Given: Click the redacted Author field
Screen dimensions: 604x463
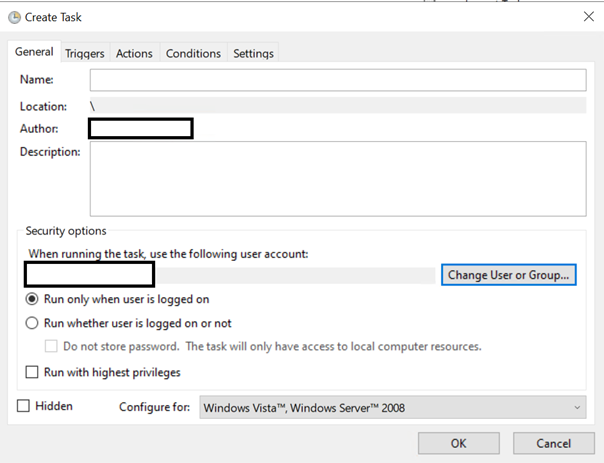Looking at the screenshot, I should 140,128.
